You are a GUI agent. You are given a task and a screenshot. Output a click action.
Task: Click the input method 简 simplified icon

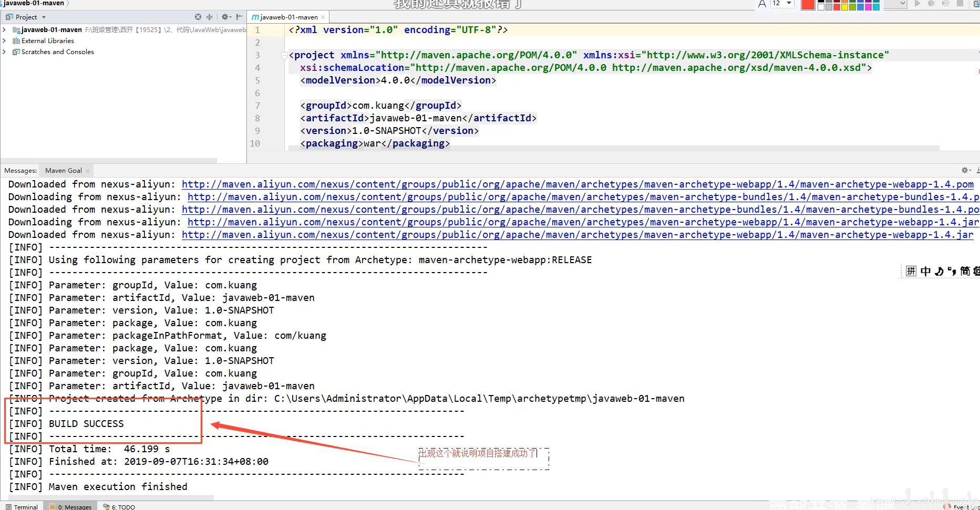click(965, 271)
